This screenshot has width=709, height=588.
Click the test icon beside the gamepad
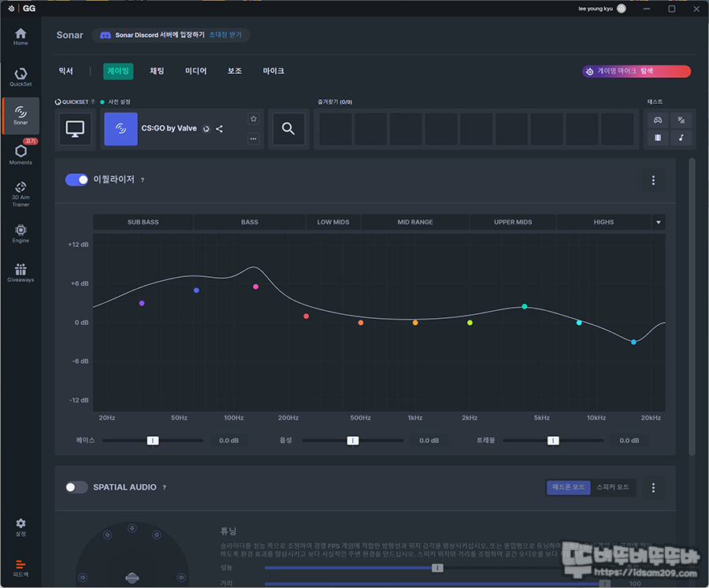681,120
